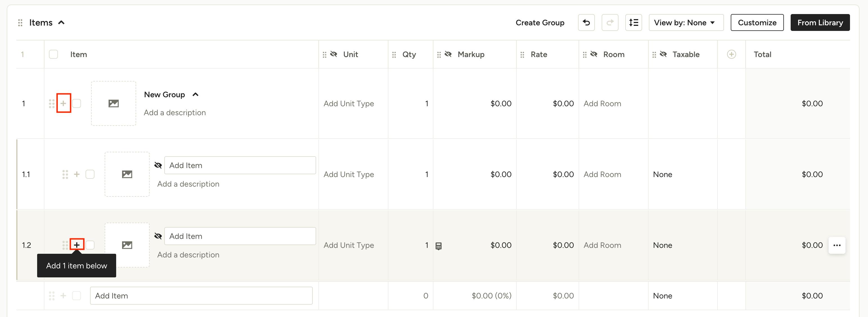Collapse the Items section header
868x317 pixels.
click(x=62, y=22)
